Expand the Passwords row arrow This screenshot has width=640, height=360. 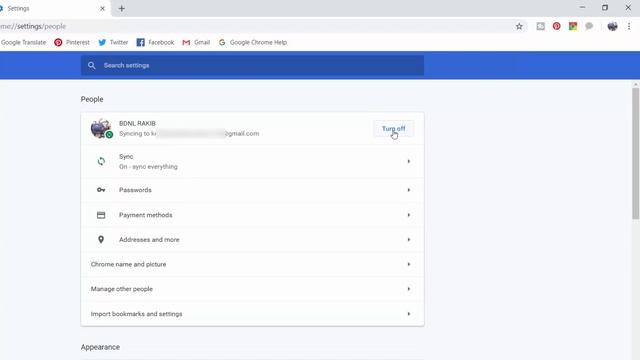409,190
